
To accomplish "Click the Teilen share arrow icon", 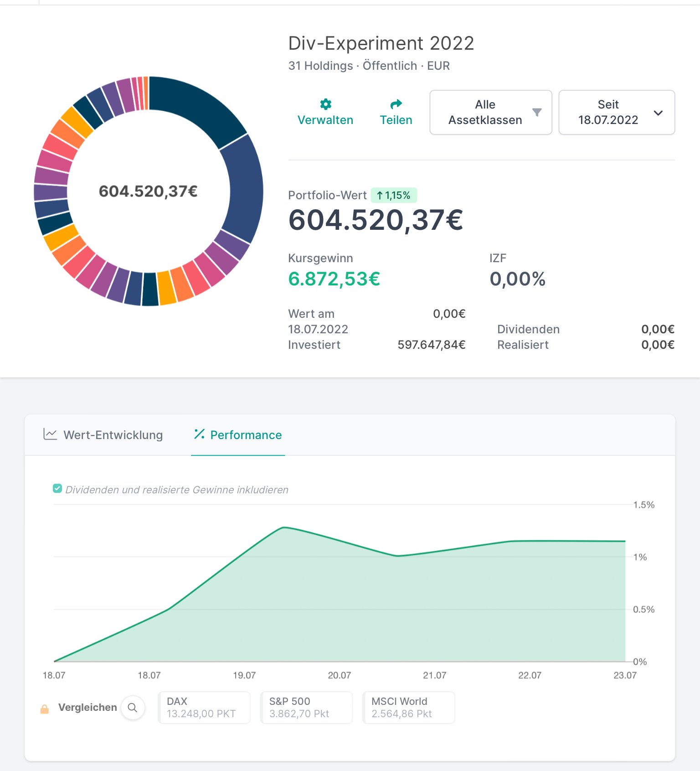I will tap(396, 104).
